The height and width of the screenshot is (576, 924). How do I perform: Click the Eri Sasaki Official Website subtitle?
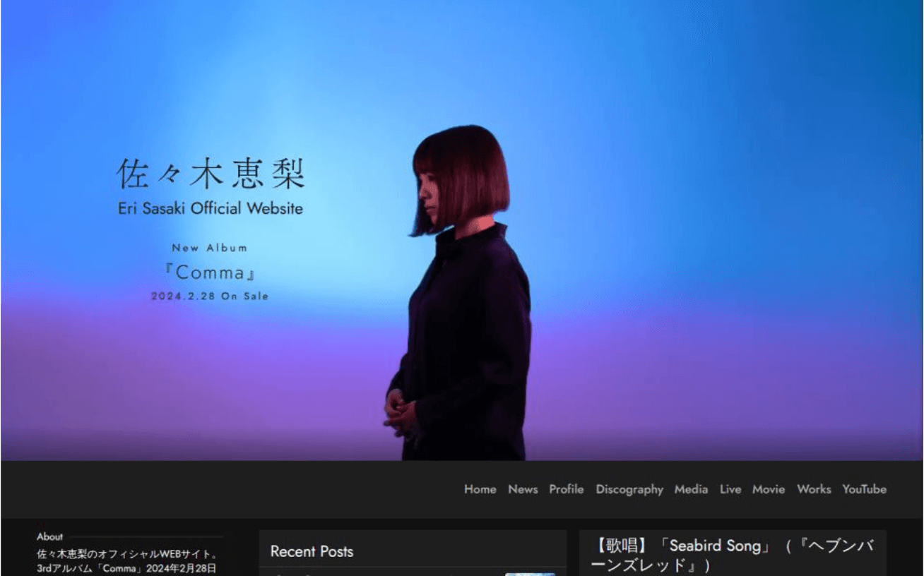210,208
